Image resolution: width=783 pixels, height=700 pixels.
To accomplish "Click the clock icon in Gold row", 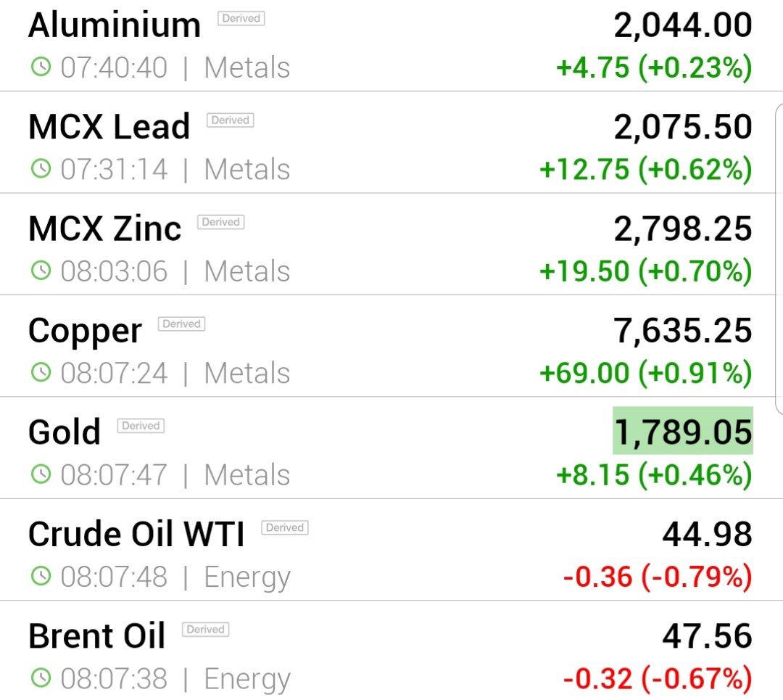I will (41, 474).
